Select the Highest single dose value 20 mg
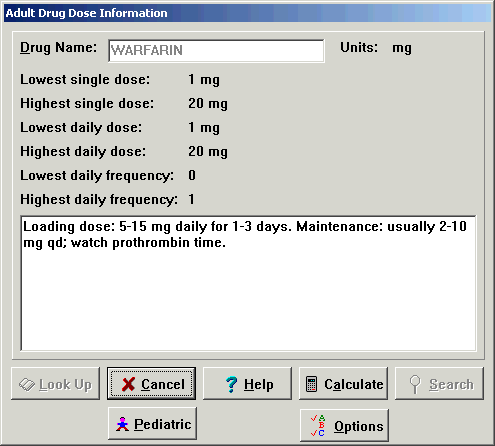Image resolution: width=495 pixels, height=446 pixels. click(x=208, y=104)
